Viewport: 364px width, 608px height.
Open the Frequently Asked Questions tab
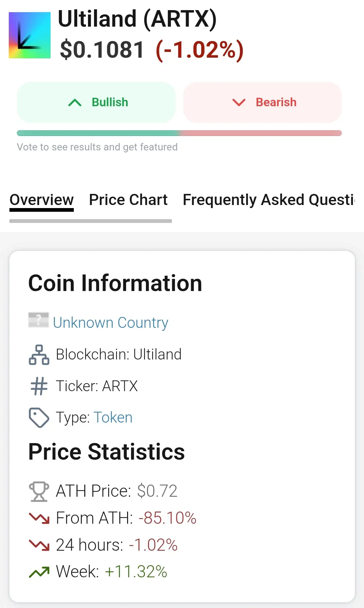point(268,200)
